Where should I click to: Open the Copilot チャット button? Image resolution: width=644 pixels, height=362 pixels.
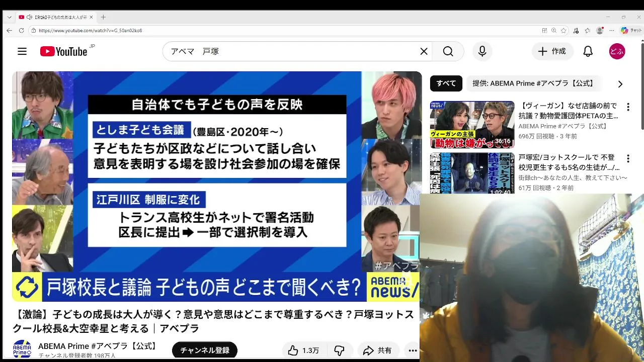pos(631,30)
